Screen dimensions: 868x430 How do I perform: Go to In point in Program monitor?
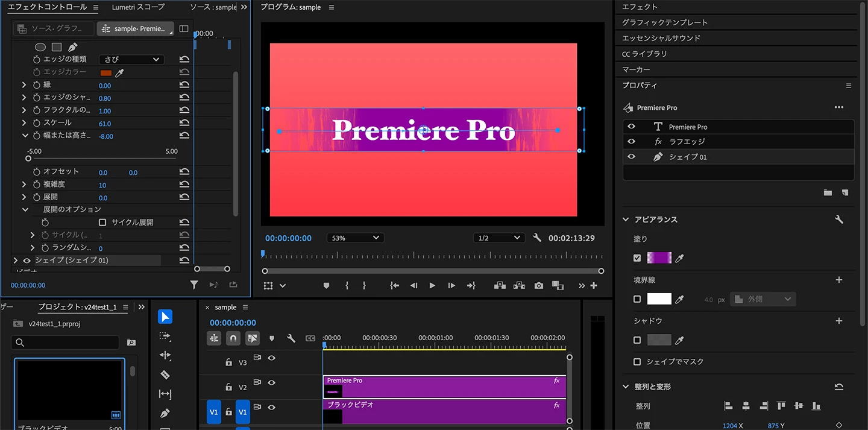[394, 285]
